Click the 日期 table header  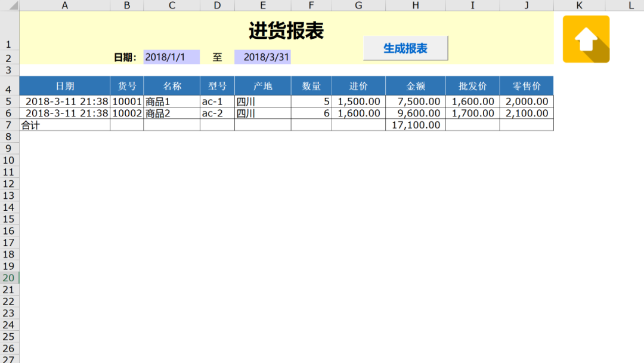64,86
